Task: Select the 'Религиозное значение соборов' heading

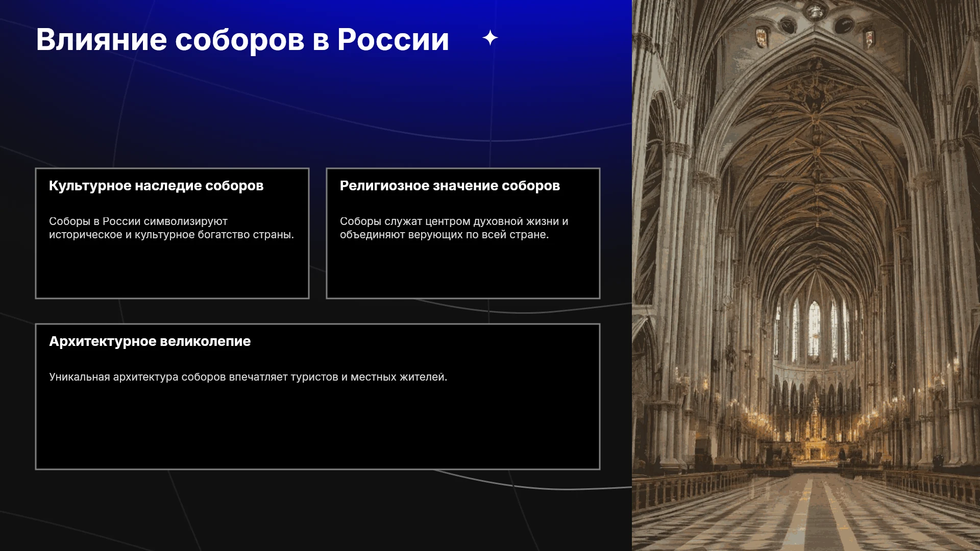Action: [450, 186]
